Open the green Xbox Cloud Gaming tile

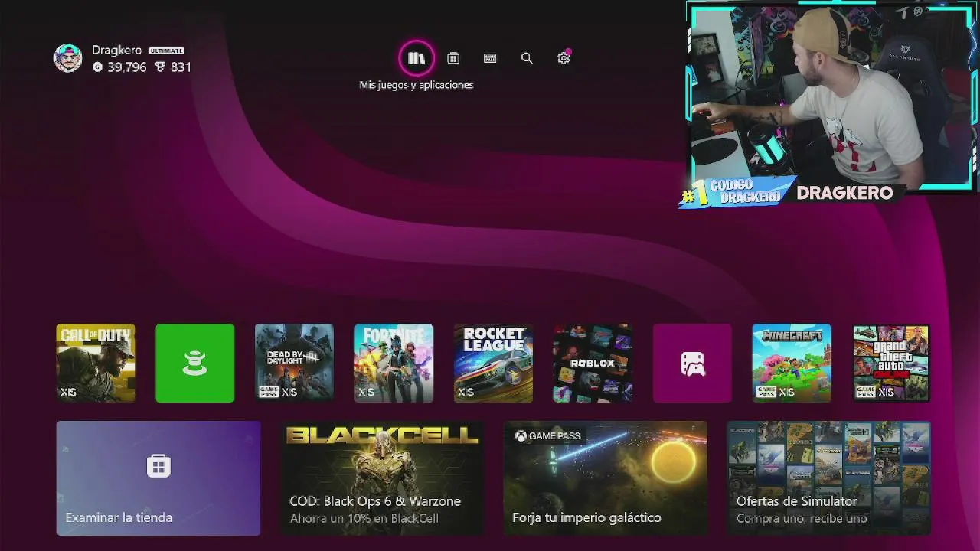click(195, 363)
